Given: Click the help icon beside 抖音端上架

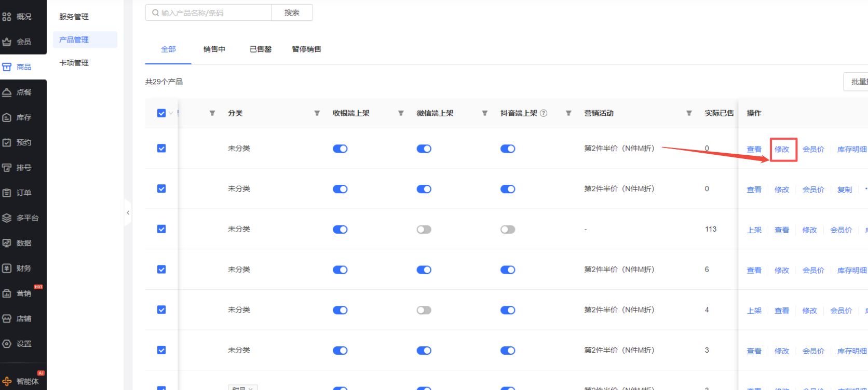Looking at the screenshot, I should tap(544, 113).
